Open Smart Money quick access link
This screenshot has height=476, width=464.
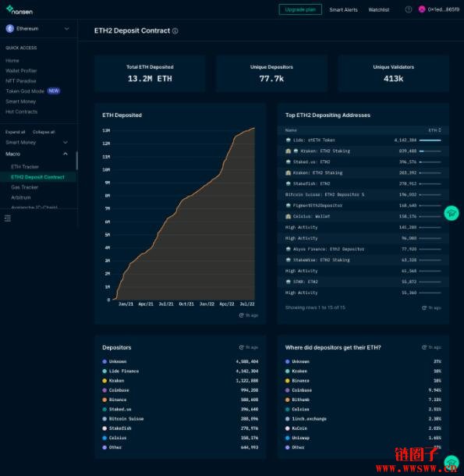(20, 101)
